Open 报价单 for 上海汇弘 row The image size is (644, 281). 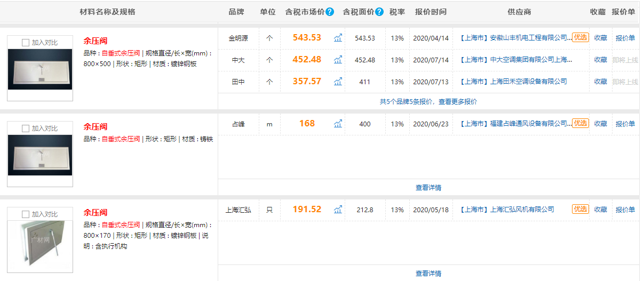coord(625,210)
